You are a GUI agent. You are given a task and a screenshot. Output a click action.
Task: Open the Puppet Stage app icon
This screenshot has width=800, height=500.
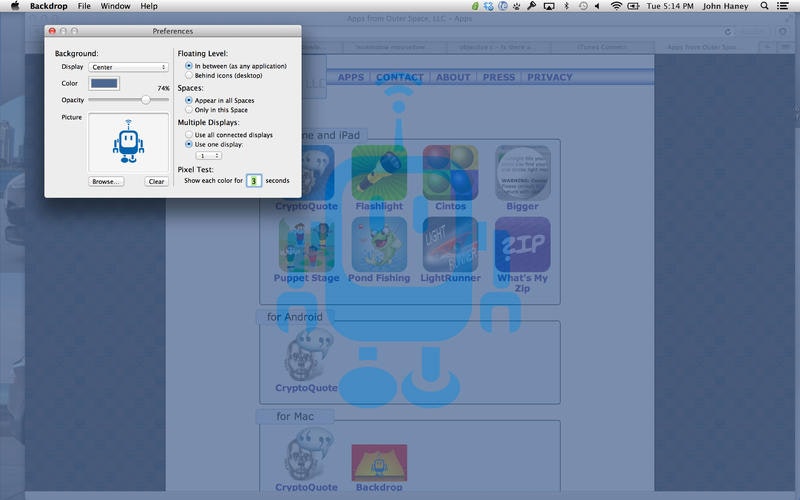point(307,244)
